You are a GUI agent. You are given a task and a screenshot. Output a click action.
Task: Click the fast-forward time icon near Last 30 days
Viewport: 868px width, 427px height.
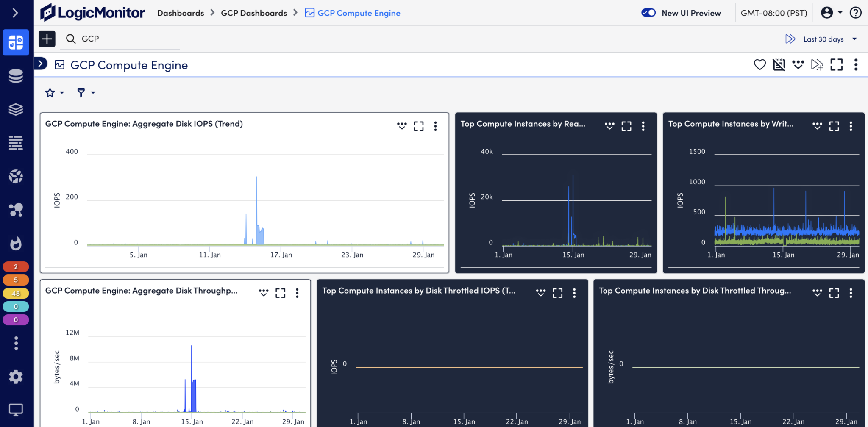(790, 39)
